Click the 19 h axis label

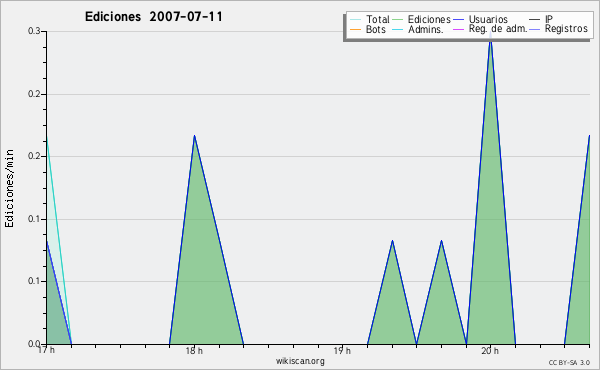coord(342,350)
